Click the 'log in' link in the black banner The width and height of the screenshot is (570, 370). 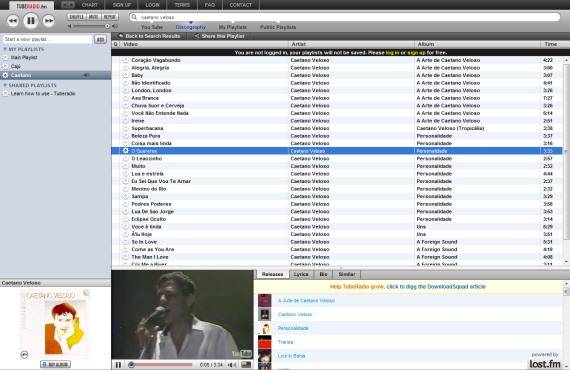point(392,53)
